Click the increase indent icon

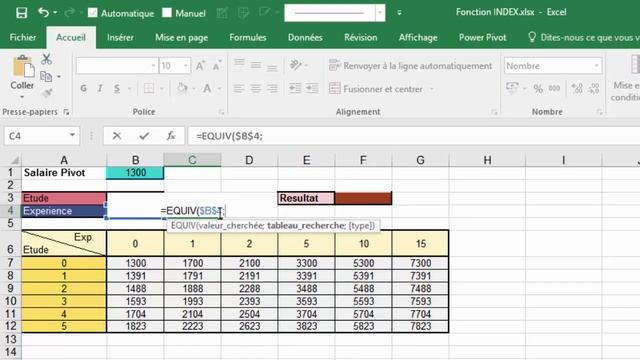tap(312, 88)
